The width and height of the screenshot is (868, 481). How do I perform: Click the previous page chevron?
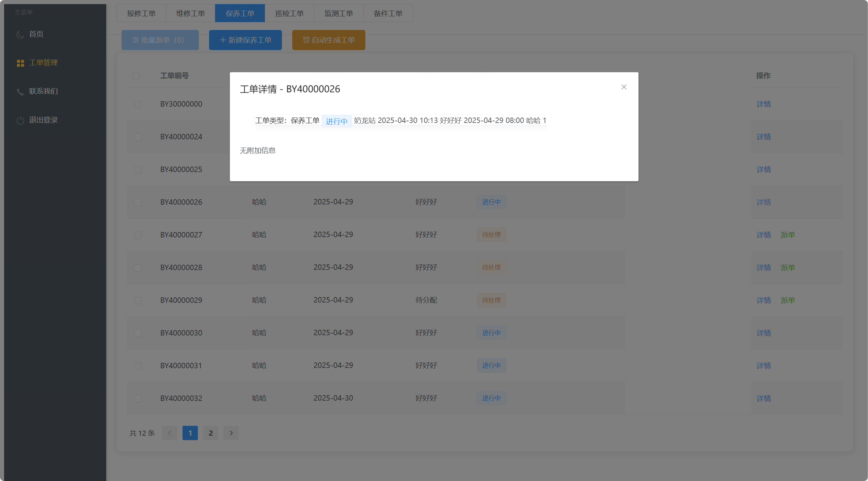pyautogui.click(x=170, y=433)
